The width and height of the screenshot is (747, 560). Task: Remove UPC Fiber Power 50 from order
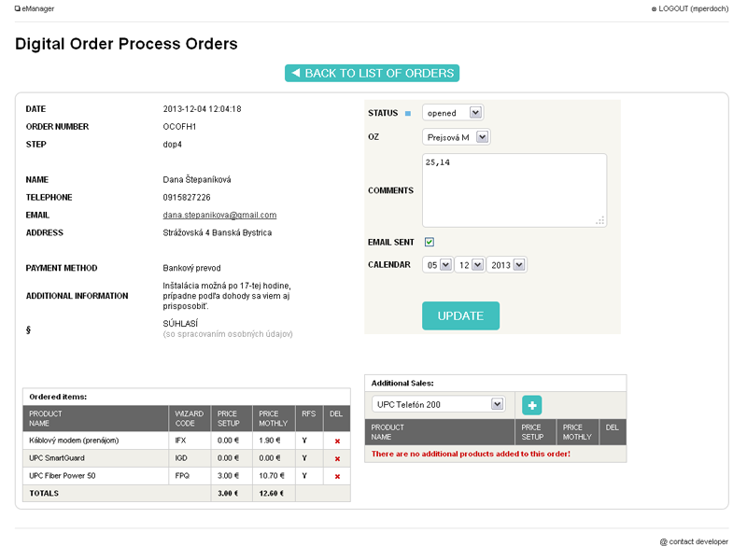click(337, 476)
